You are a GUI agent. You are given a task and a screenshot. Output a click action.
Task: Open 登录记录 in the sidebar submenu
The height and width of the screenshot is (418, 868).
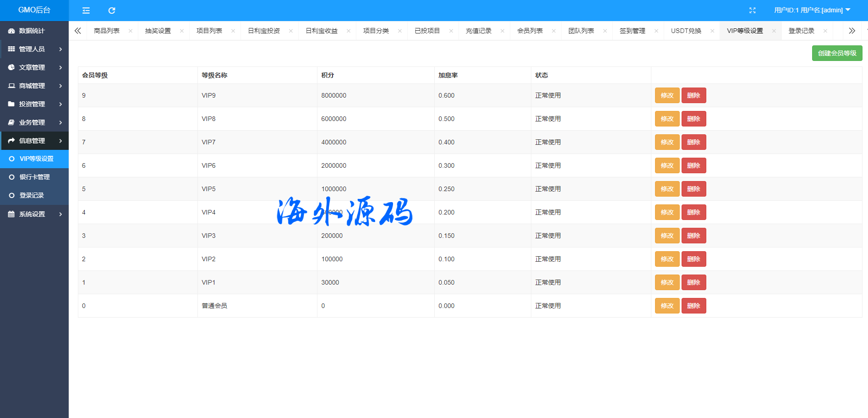pyautogui.click(x=32, y=195)
